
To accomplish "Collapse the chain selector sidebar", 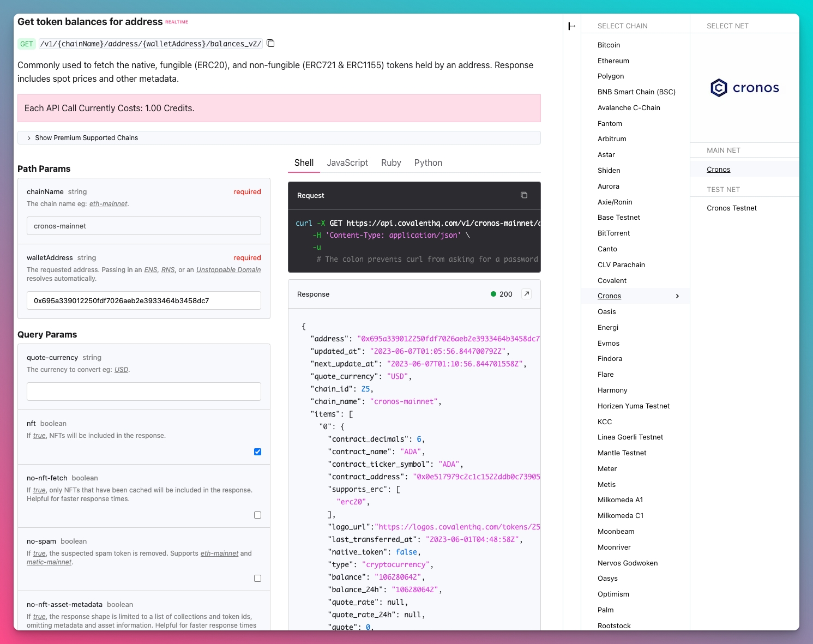I will pyautogui.click(x=571, y=26).
